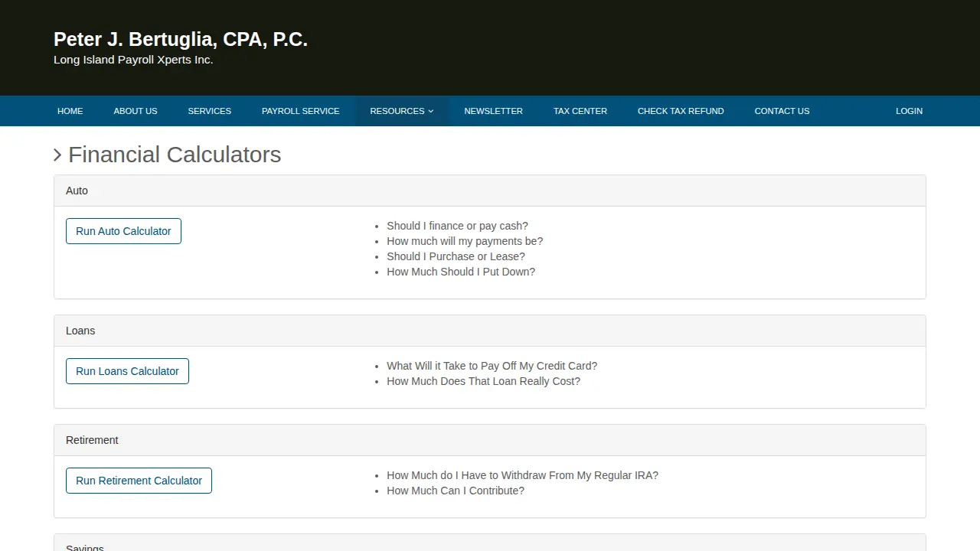Image resolution: width=980 pixels, height=551 pixels.
Task: Select 'How much will my payments be?' text
Action: (x=465, y=241)
